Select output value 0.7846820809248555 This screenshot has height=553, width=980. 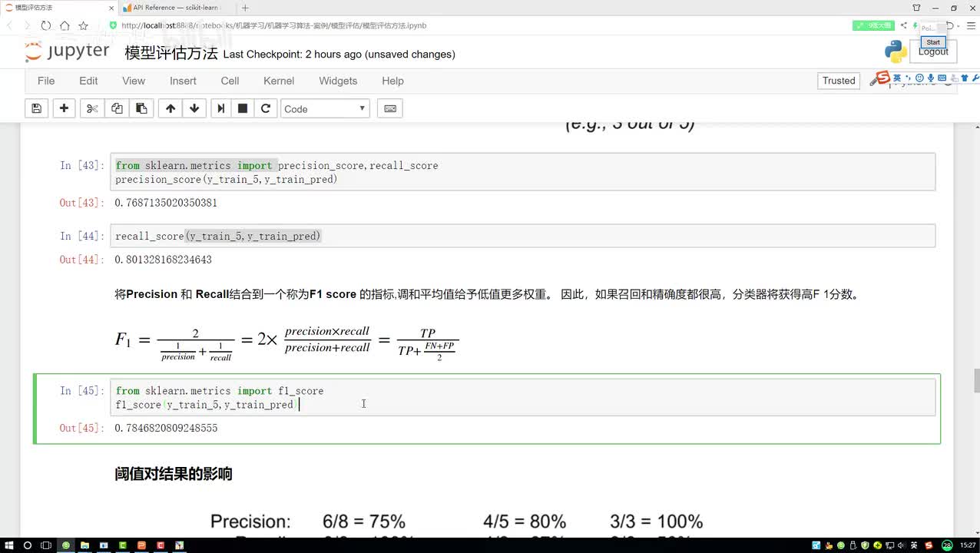coord(166,428)
